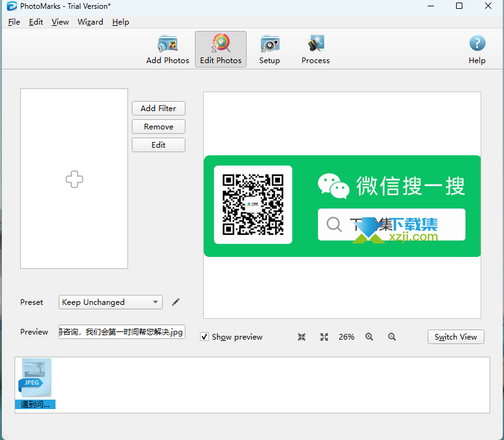
Task: Click the Add Filter button
Action: pyautogui.click(x=158, y=109)
